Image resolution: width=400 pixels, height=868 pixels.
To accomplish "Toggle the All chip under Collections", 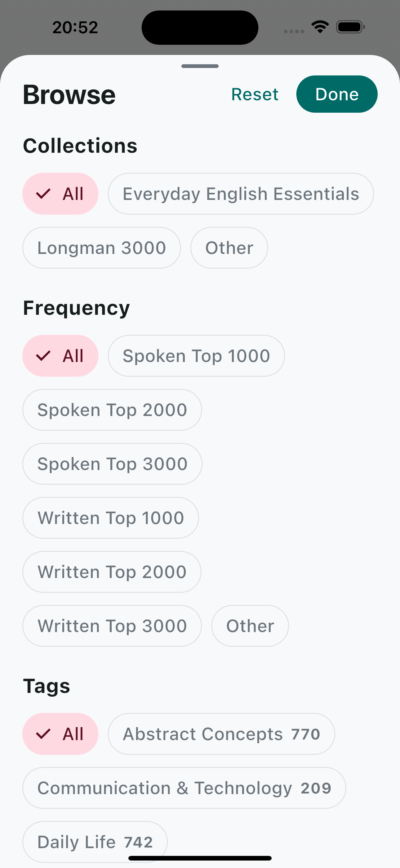I will pos(60,194).
